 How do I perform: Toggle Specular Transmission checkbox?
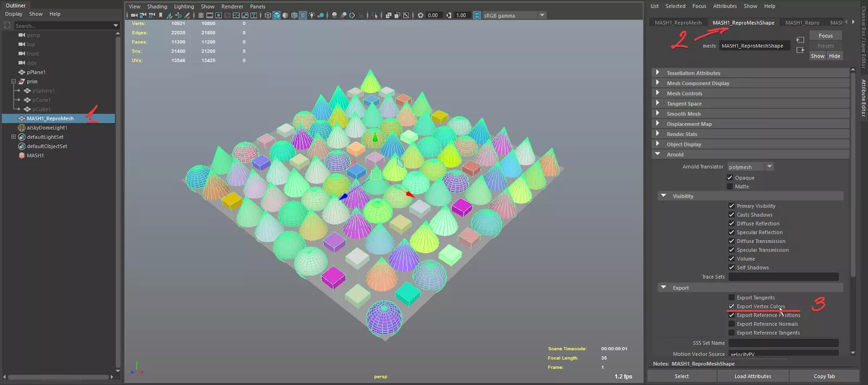coord(731,249)
